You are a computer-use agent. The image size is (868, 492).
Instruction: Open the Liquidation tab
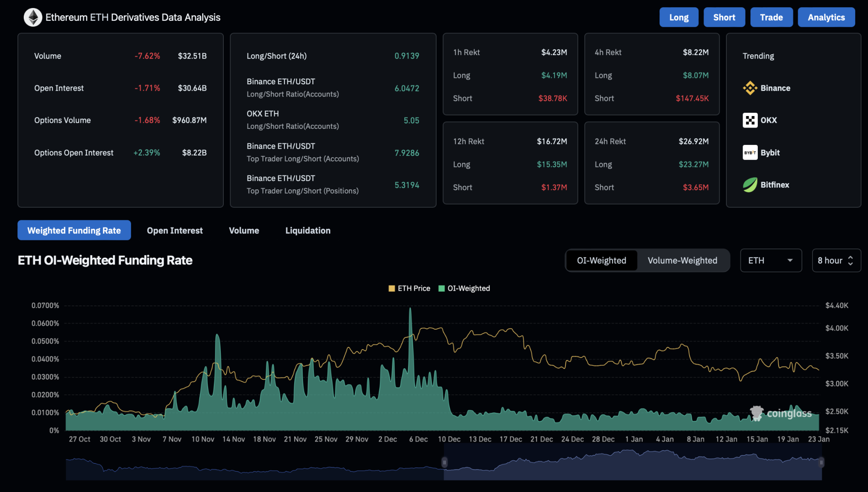coord(308,231)
